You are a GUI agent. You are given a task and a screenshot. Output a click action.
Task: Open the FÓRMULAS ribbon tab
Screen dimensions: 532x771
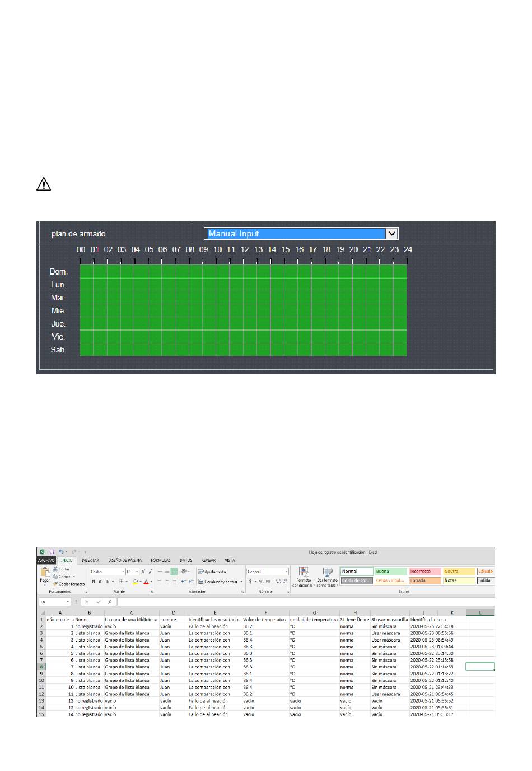[x=161, y=560]
